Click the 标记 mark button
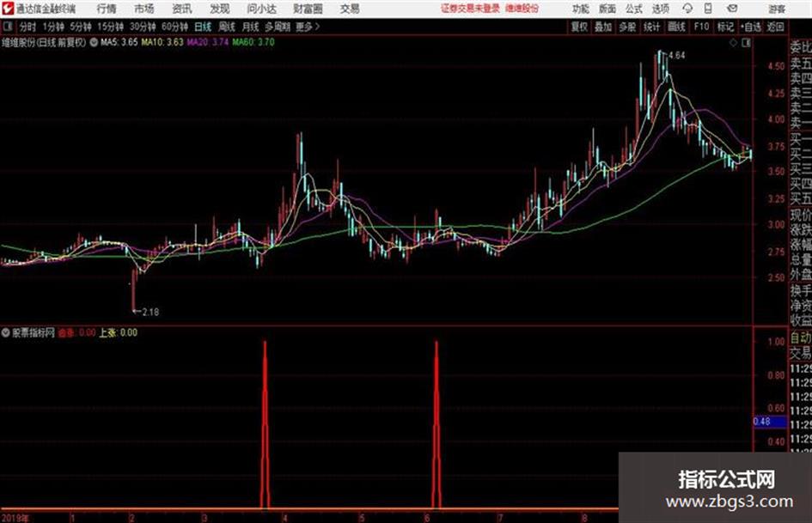Viewport: 812px width, 523px height. click(725, 27)
